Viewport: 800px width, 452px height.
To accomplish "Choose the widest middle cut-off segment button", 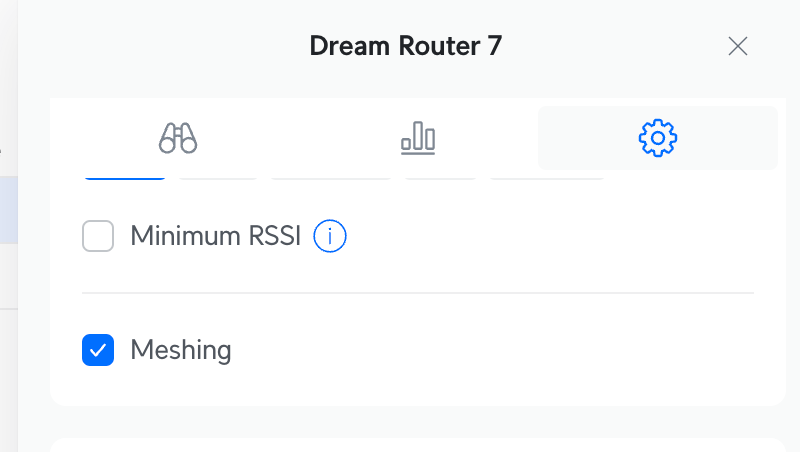I will coord(330,176).
